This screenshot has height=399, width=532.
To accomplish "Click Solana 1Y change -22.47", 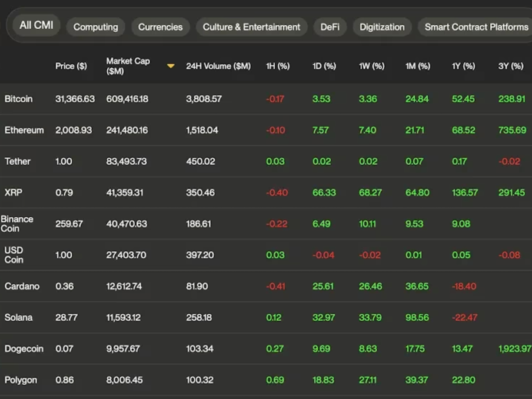I will pyautogui.click(x=465, y=317).
